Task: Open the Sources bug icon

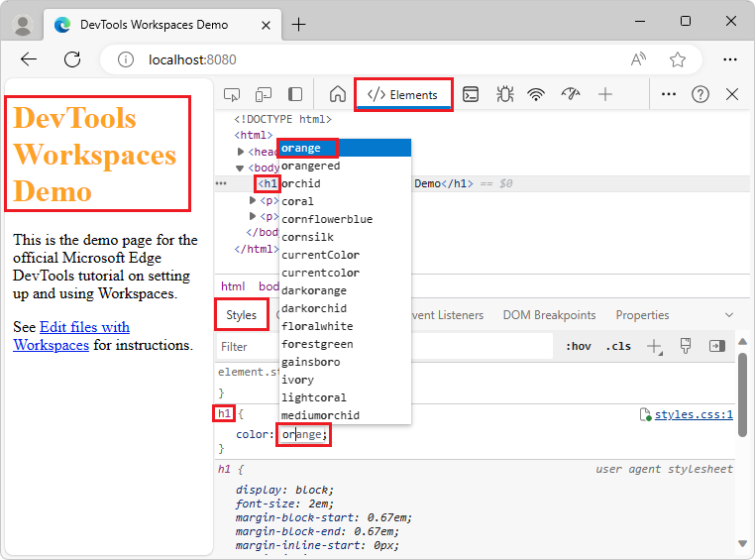Action: click(504, 94)
